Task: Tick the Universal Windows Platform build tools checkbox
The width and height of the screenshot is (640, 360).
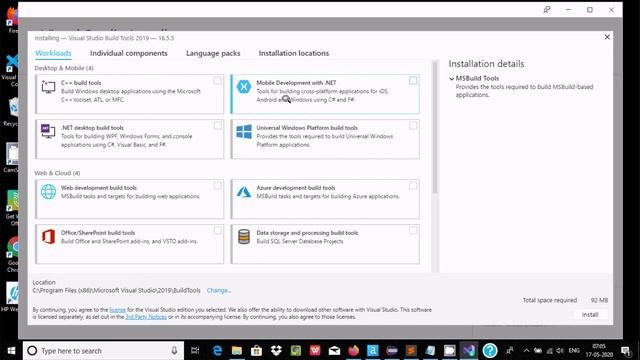Action: tap(413, 125)
